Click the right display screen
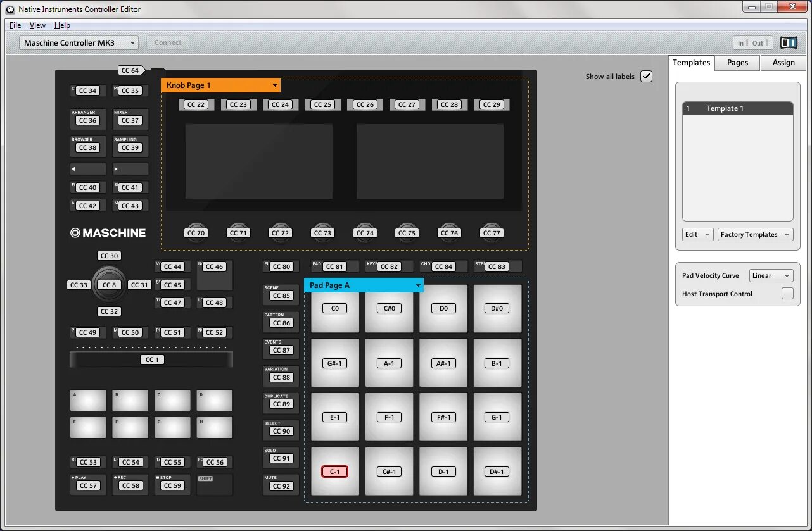 (x=430, y=161)
